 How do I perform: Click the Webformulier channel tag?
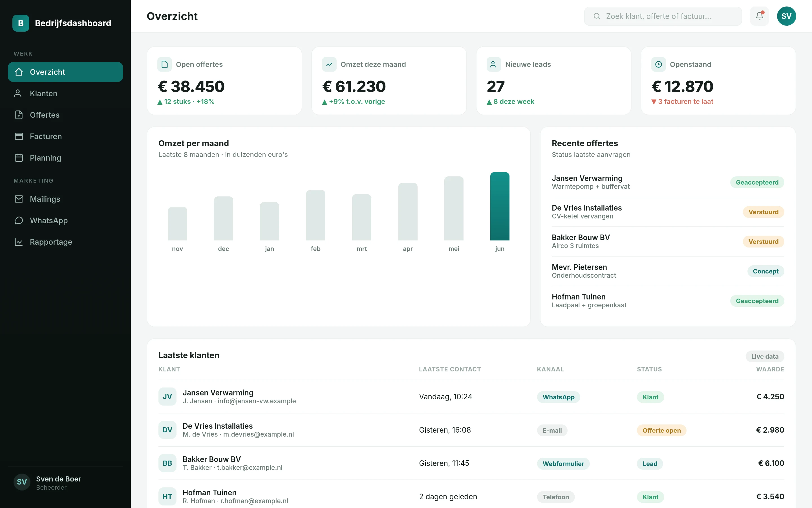[563, 464]
